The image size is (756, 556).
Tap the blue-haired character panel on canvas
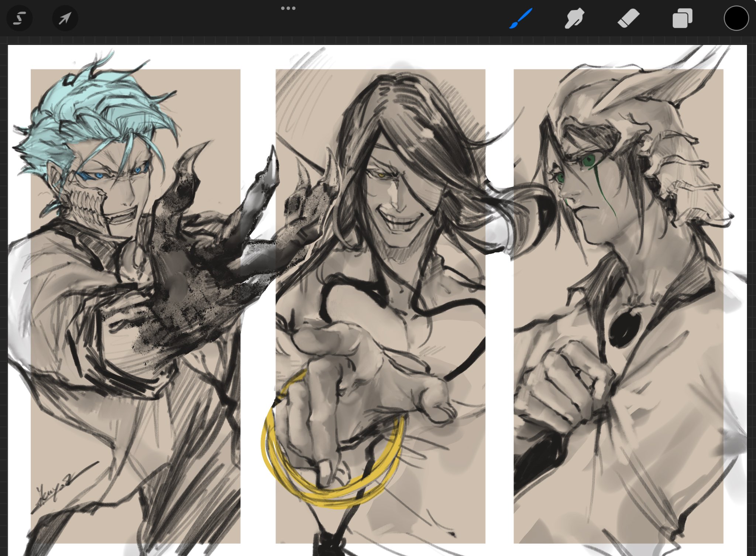135,306
